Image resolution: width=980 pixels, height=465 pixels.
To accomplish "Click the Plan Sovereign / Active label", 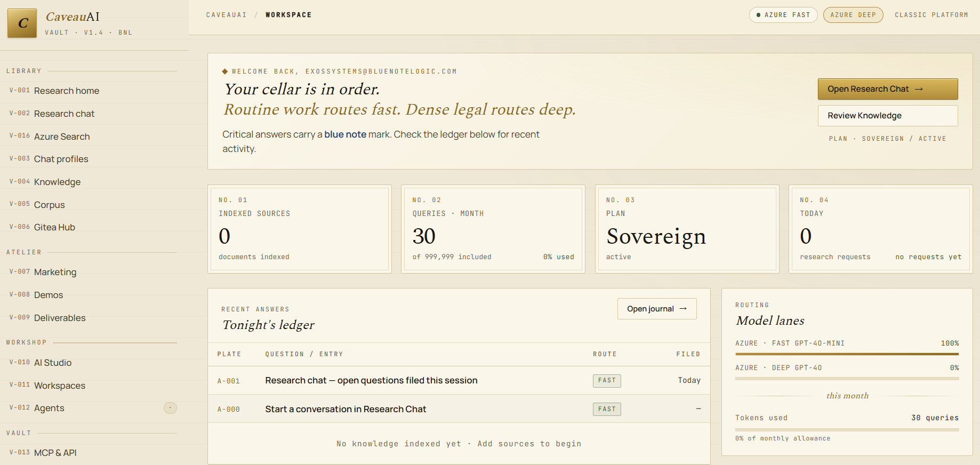I will [888, 139].
